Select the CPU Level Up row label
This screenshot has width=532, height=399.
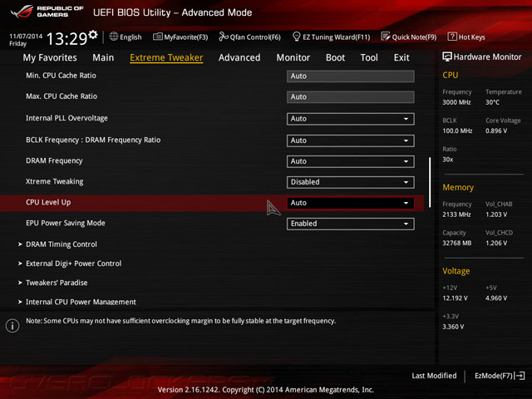(48, 202)
